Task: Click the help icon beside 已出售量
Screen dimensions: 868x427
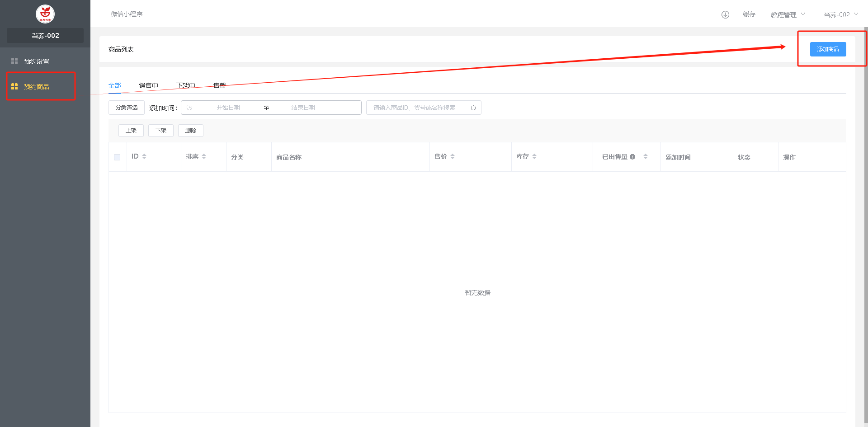Action: point(632,157)
